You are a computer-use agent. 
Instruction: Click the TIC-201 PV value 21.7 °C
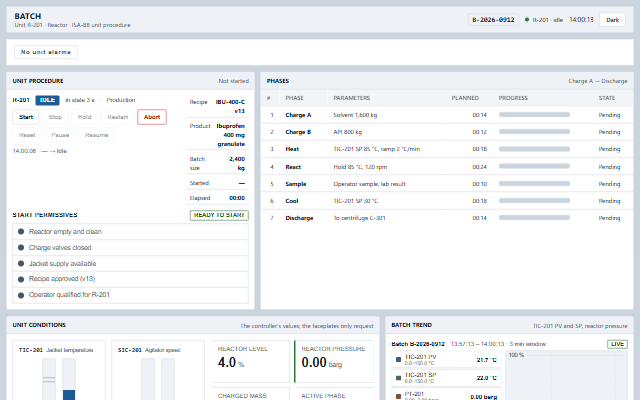pos(487,360)
